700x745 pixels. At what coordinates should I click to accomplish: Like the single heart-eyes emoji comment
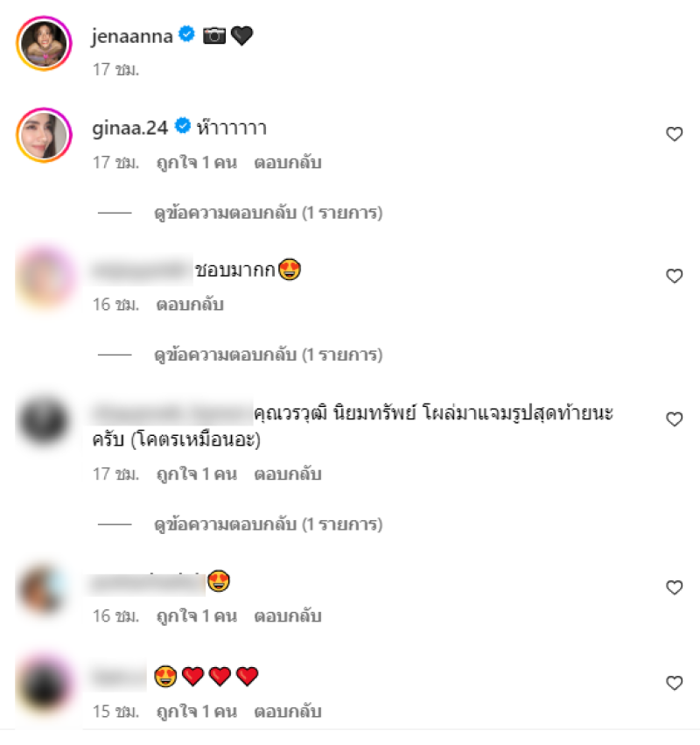pyautogui.click(x=674, y=587)
